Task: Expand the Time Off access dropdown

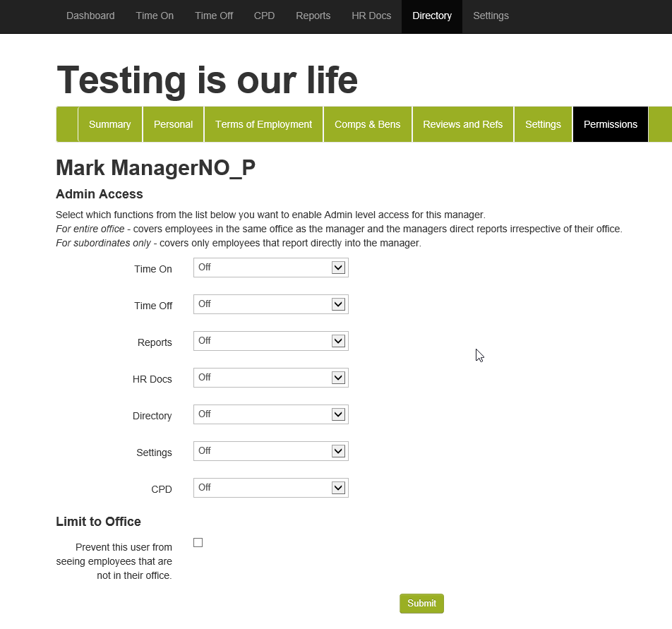Action: [x=270, y=304]
